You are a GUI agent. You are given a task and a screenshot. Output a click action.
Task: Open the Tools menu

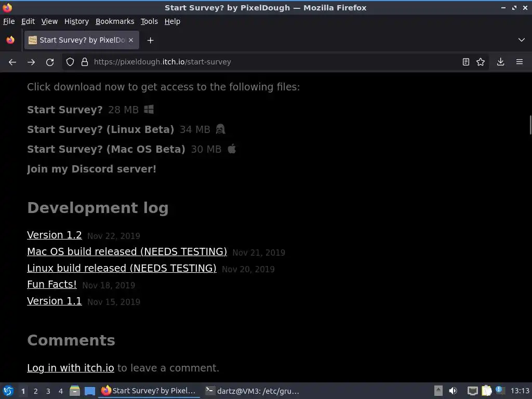coord(149,21)
